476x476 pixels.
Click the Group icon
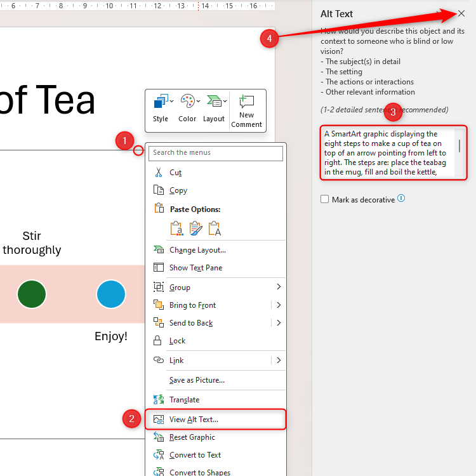coord(159,287)
